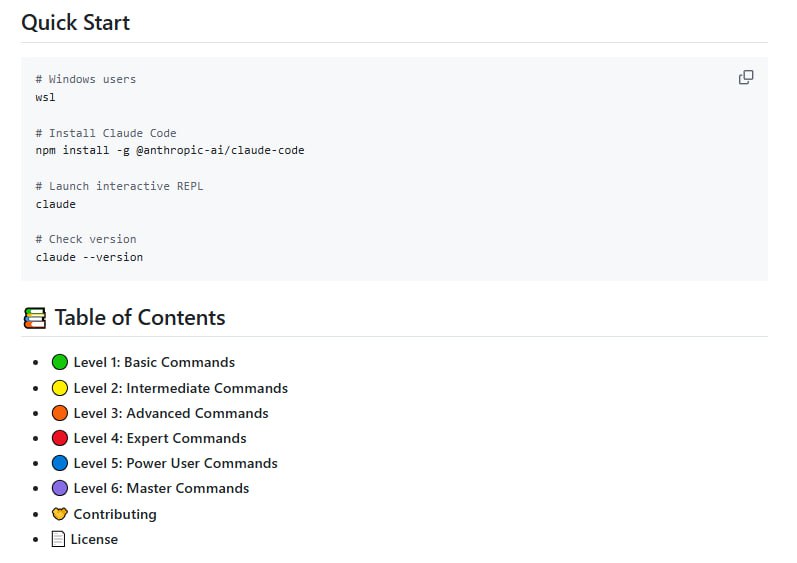This screenshot has width=797, height=563.
Task: Open the License link
Action: (x=94, y=539)
